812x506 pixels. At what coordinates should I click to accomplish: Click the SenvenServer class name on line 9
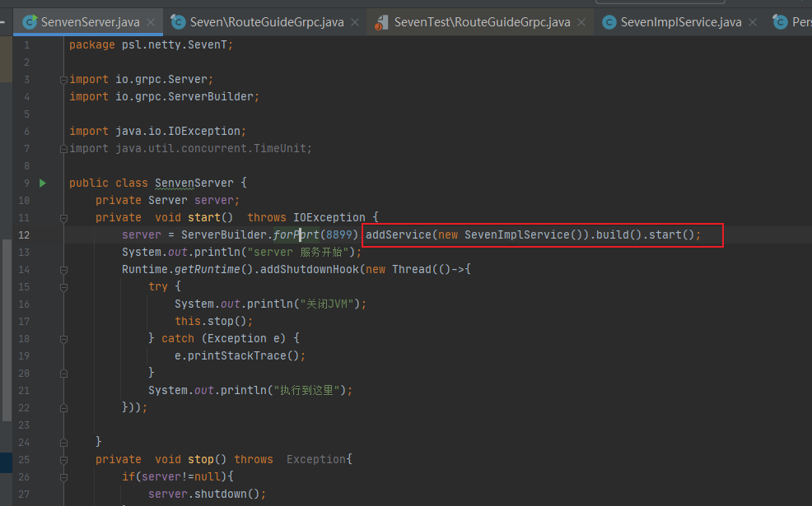(194, 183)
